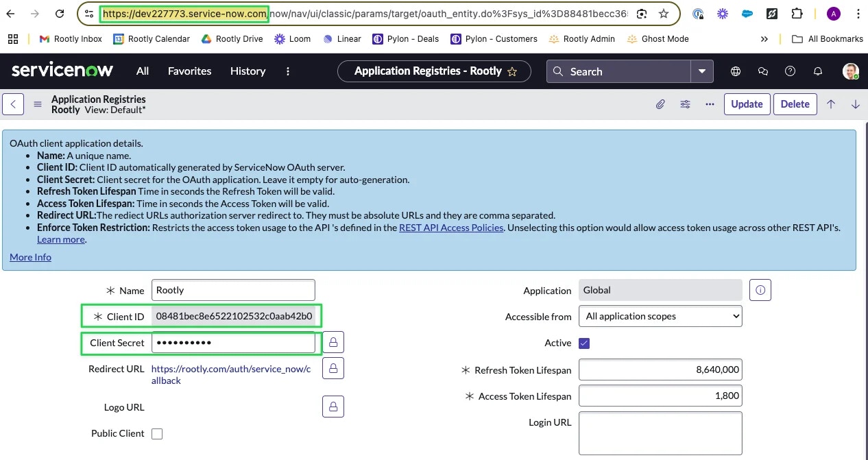
Task: Open more options ellipsis in form header
Action: click(710, 104)
